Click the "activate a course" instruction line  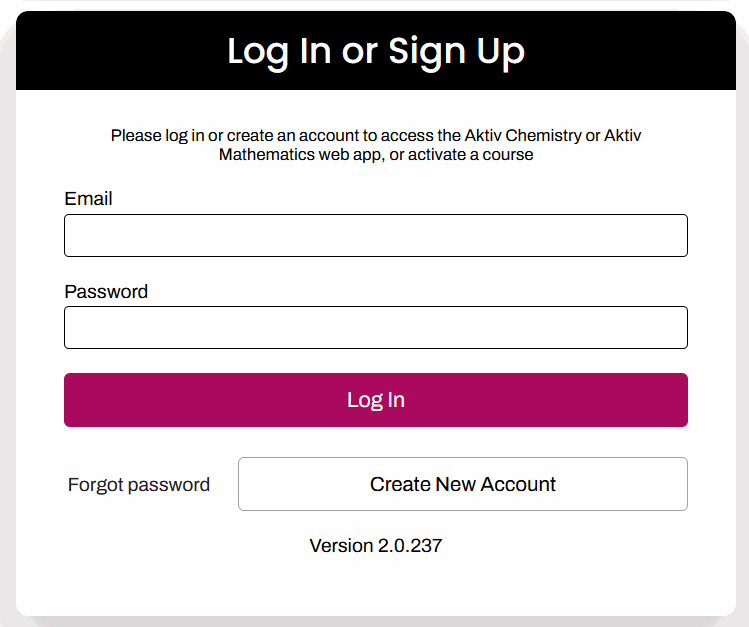coord(375,155)
